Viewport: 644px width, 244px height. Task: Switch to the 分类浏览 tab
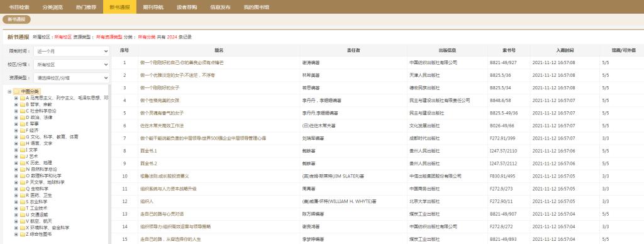(x=53, y=7)
